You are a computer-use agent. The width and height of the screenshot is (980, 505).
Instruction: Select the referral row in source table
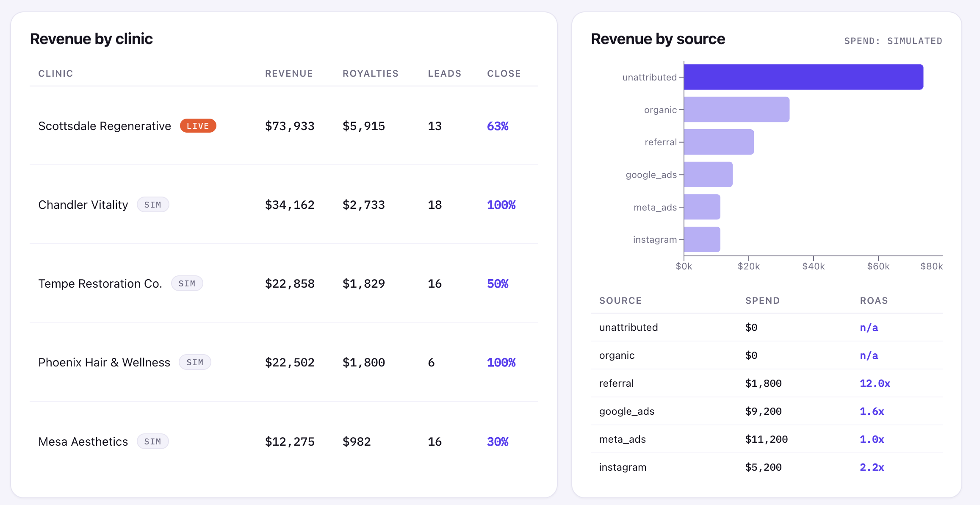coord(767,383)
